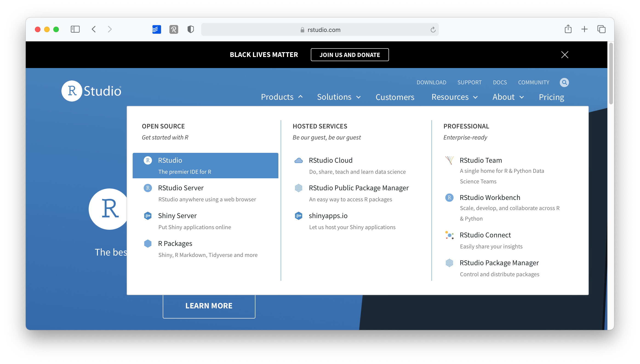Open the privacy shield icon

point(191,29)
